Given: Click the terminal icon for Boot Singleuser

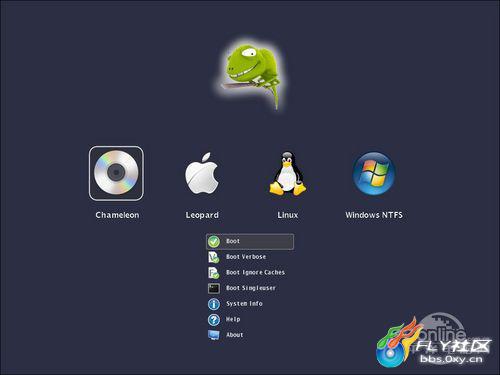Looking at the screenshot, I should point(214,288).
